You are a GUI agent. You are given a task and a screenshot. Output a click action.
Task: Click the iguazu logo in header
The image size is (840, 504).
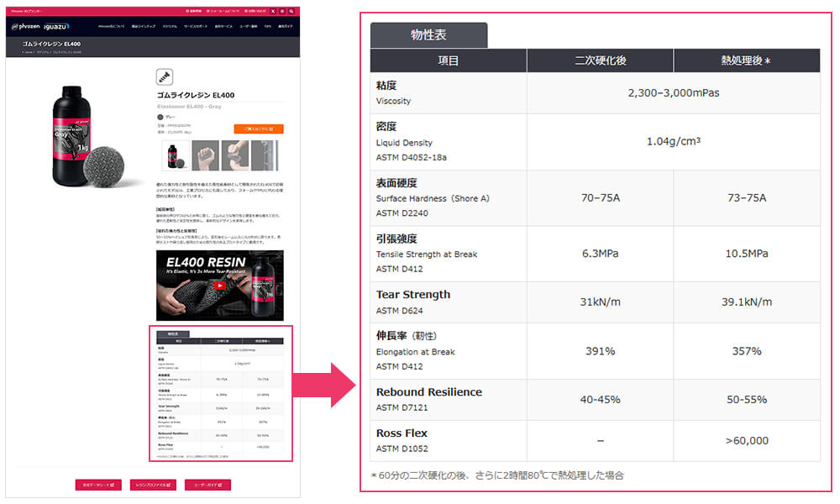[x=56, y=26]
